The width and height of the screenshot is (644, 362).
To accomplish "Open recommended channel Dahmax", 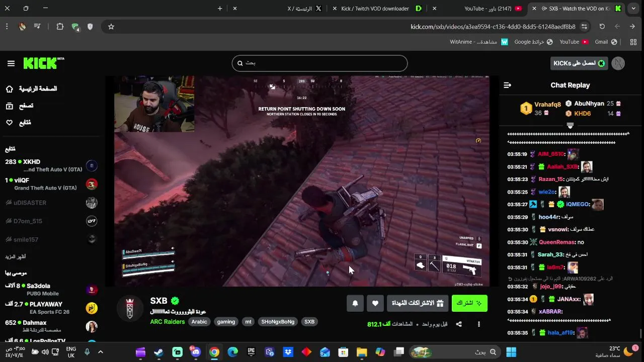I will point(50,326).
